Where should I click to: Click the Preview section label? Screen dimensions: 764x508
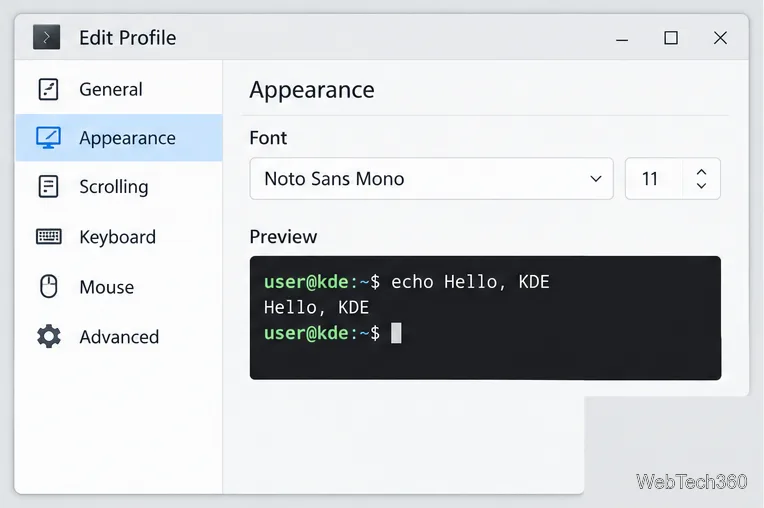pyautogui.click(x=283, y=237)
